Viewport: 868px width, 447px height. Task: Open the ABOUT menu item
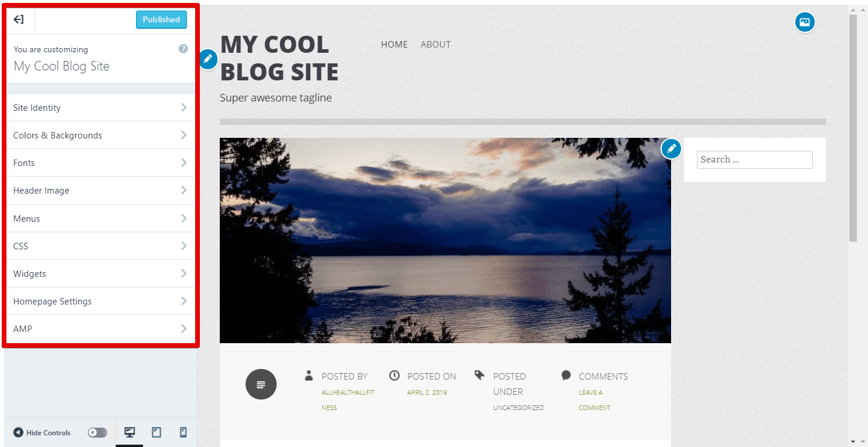click(x=435, y=44)
